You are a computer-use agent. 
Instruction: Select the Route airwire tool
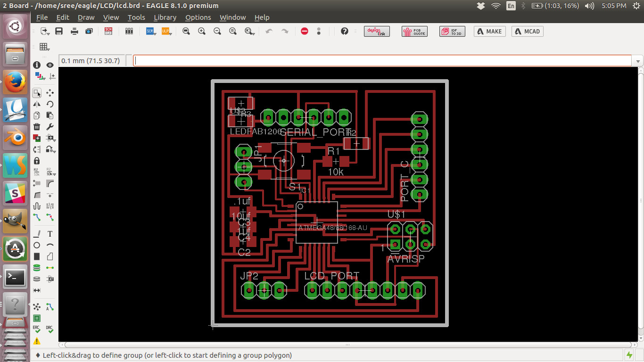37,217
